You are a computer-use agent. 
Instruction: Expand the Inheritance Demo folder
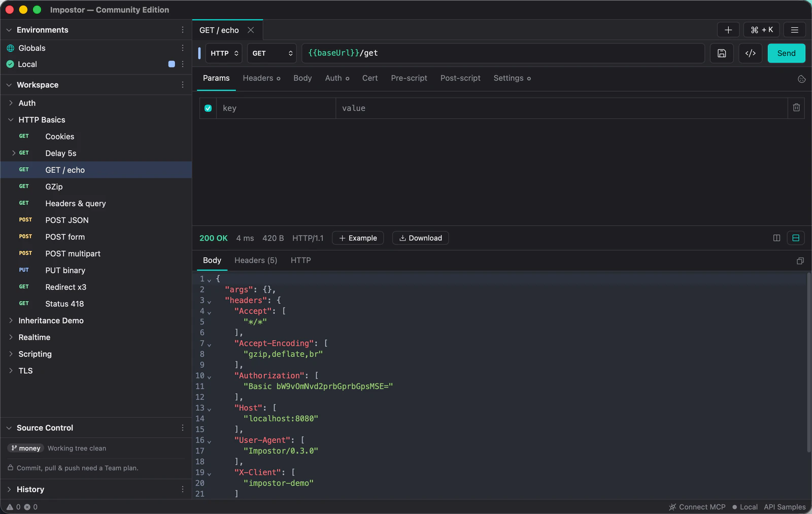(x=11, y=320)
